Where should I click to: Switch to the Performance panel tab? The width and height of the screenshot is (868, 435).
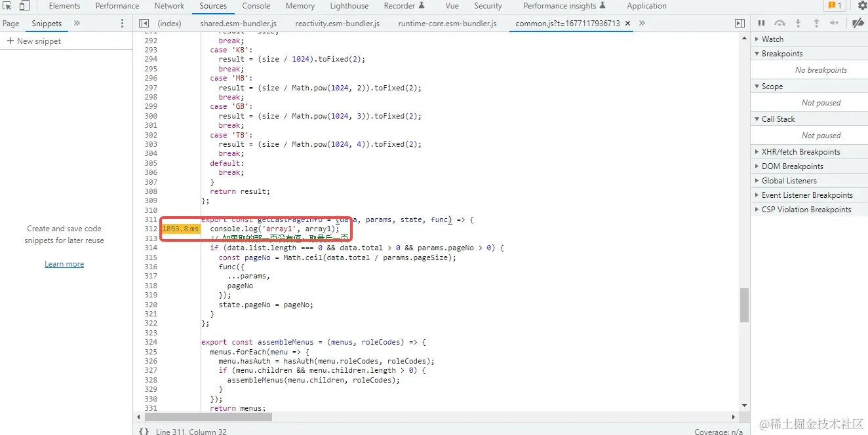tap(117, 6)
